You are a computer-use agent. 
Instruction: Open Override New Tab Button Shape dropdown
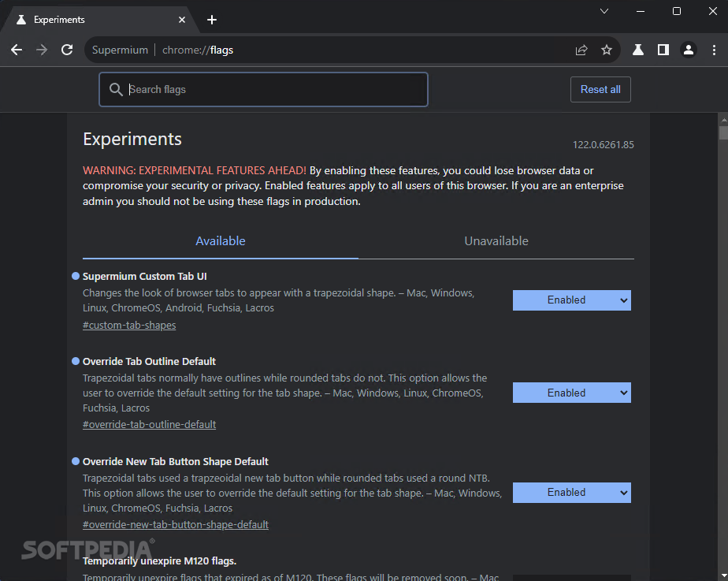point(571,492)
